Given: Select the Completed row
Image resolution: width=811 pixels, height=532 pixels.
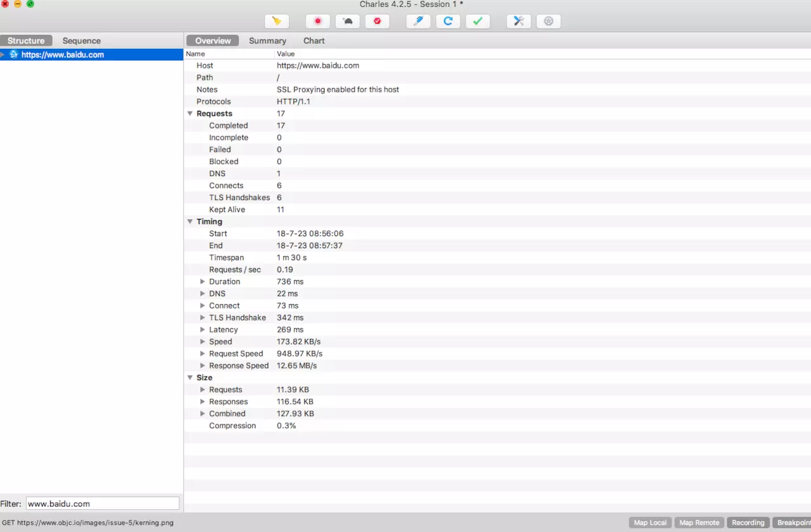Looking at the screenshot, I should (x=497, y=126).
